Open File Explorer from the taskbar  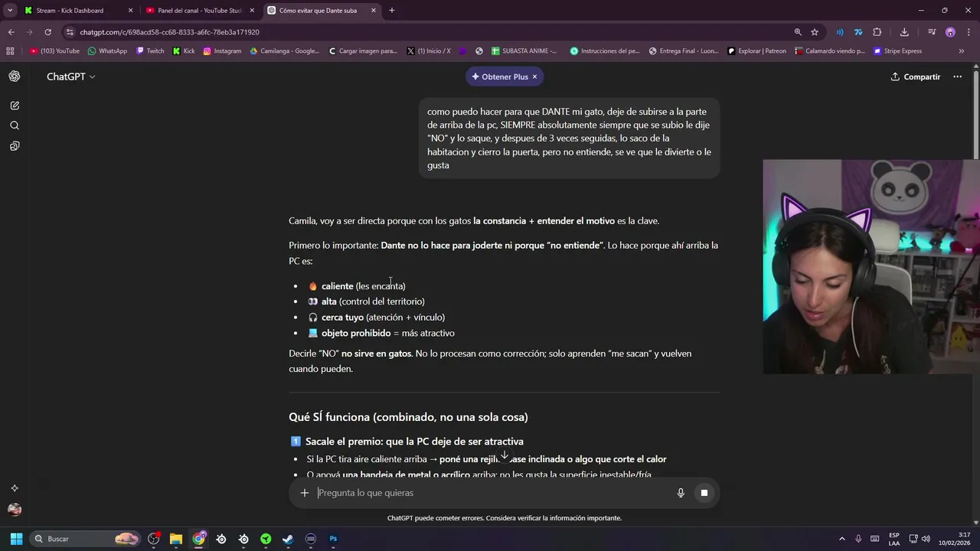click(176, 539)
